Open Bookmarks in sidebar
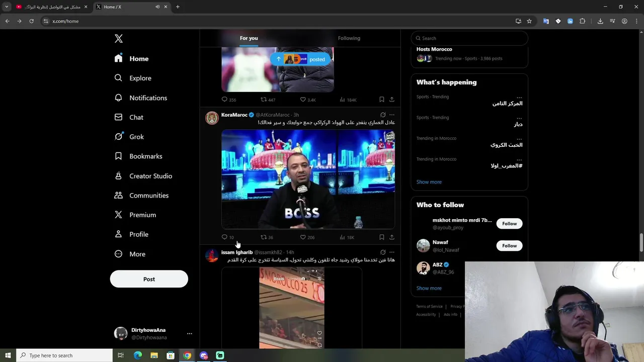This screenshot has width=644, height=362. pos(138,156)
